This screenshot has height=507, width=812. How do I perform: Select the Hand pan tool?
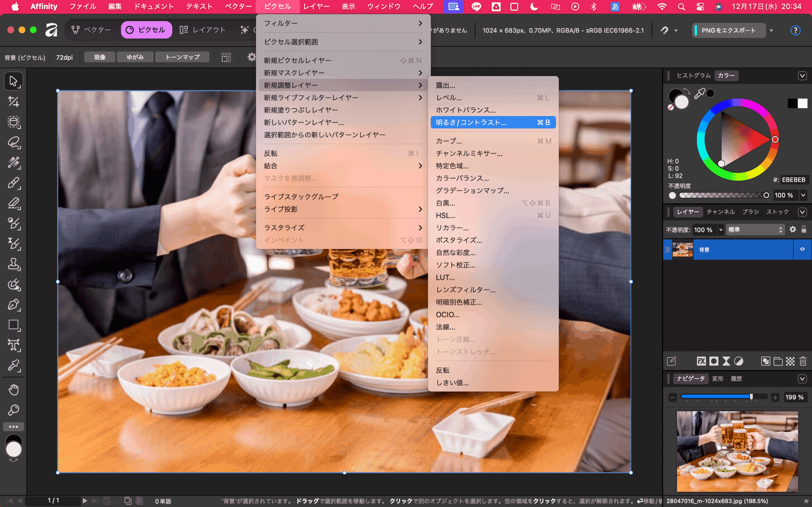pyautogui.click(x=13, y=390)
